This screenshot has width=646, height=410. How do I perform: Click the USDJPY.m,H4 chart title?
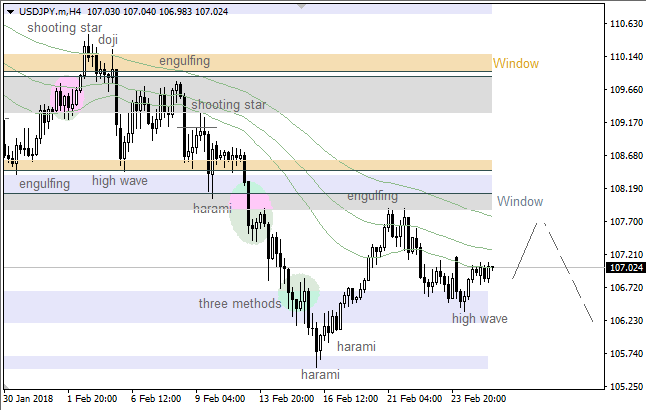coord(46,9)
